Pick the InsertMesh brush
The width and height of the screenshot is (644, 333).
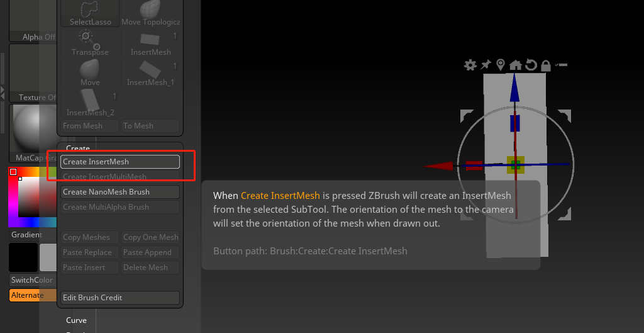click(150, 43)
